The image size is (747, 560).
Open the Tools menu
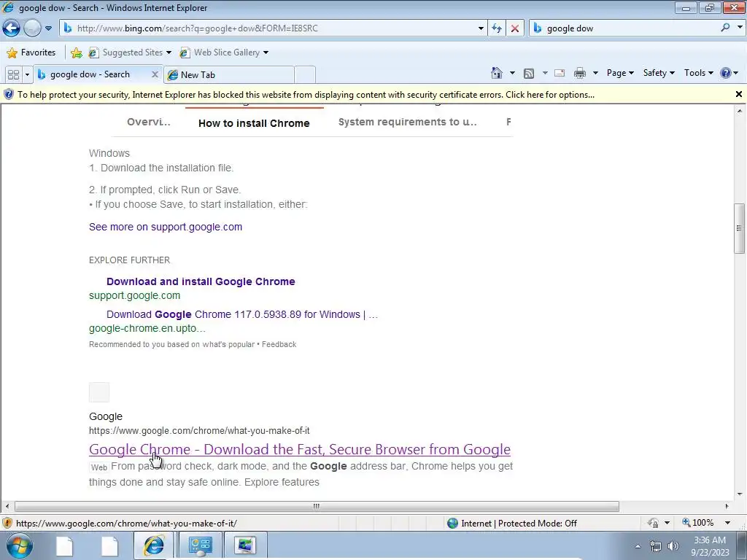[698, 73]
